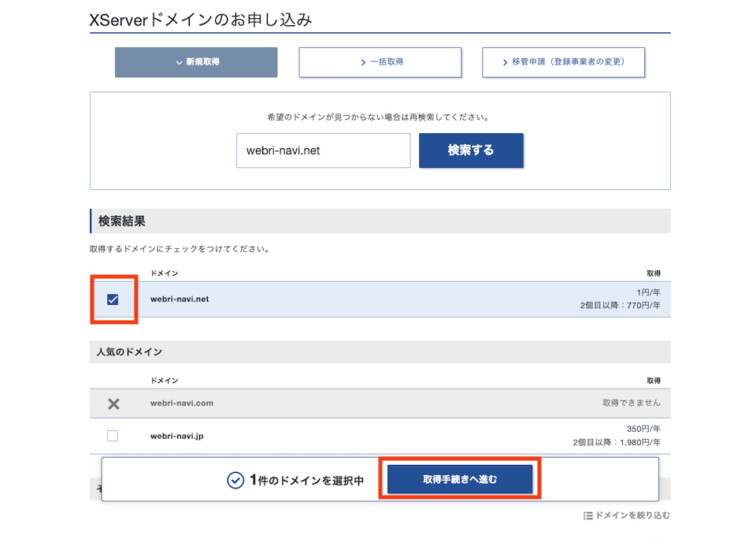Click the 2個目以降：1,980円/年 text
The image size is (756, 539).
[x=617, y=443]
